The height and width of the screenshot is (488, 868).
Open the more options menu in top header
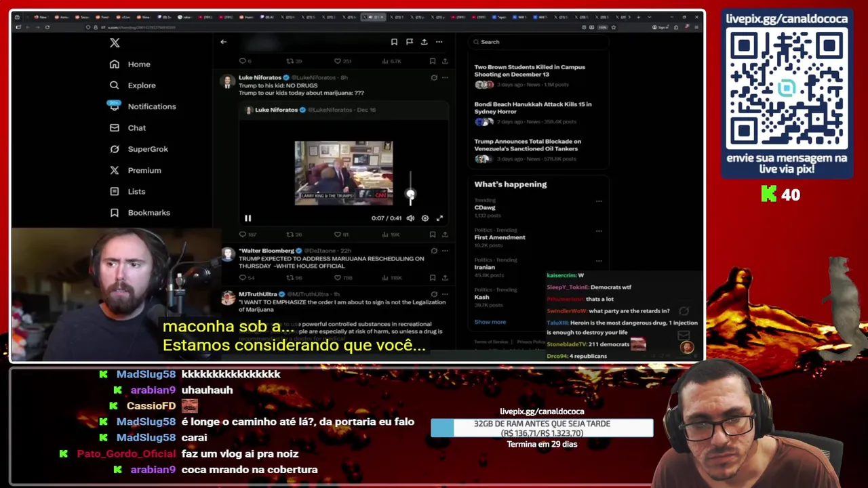[439, 42]
